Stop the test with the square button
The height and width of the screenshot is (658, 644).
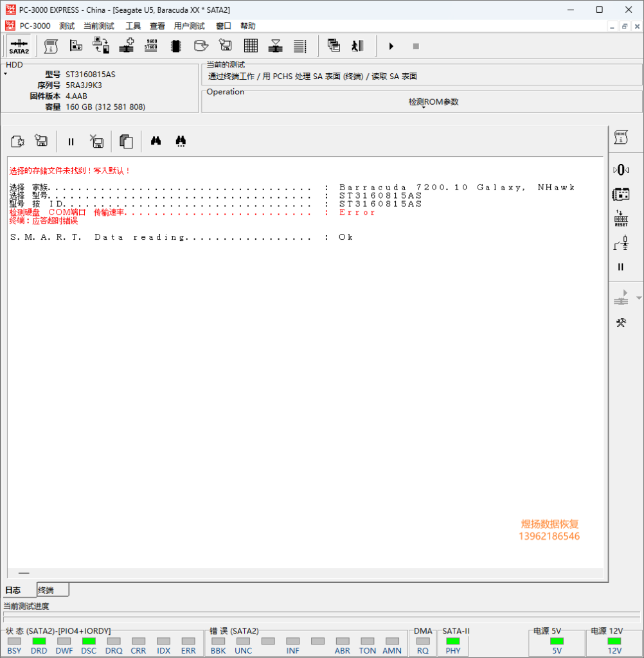coord(416,46)
